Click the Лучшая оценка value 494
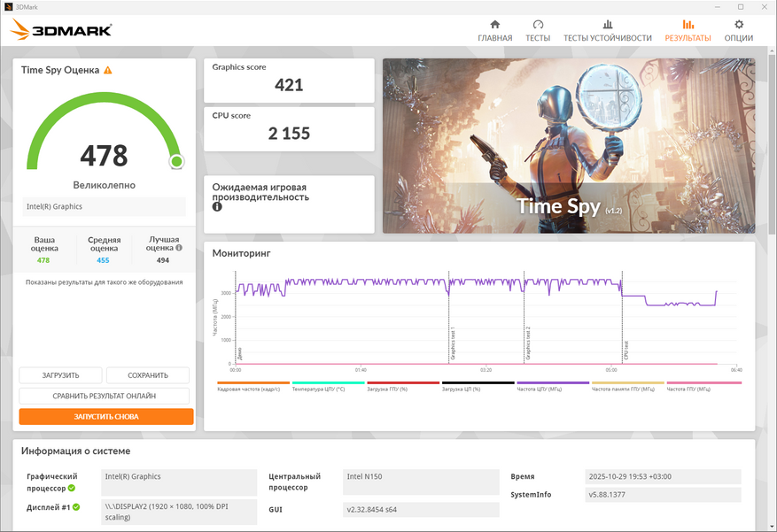Screen dimensions: 777x532 (x=163, y=260)
